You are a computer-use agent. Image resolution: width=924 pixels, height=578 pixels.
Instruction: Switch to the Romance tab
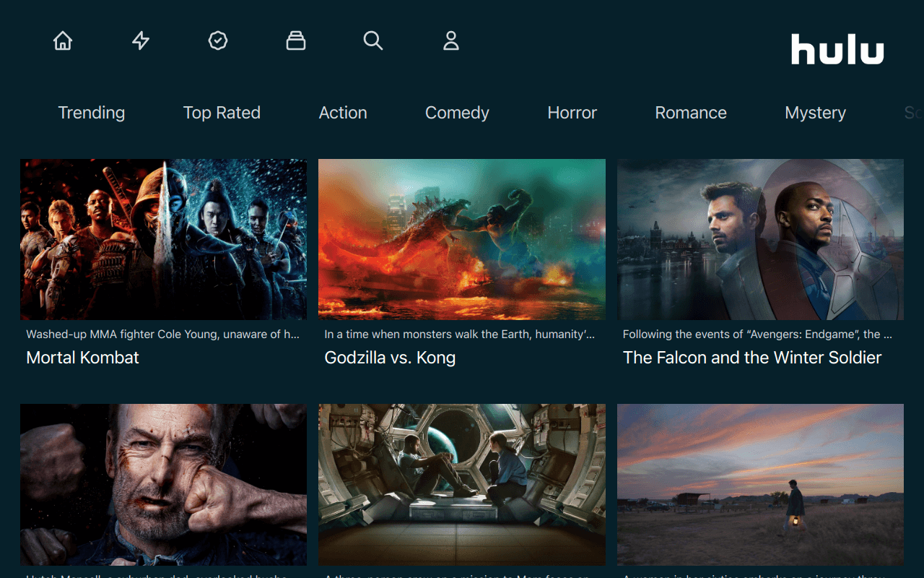click(691, 113)
